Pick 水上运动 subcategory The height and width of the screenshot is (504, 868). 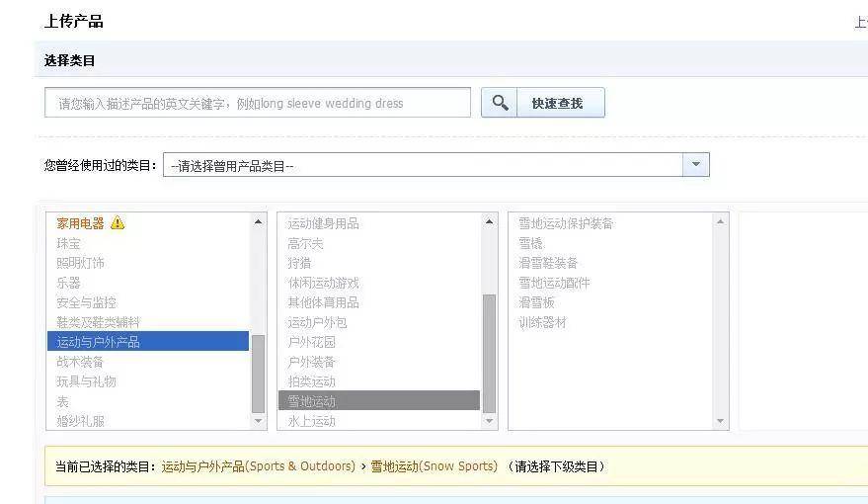click(x=311, y=421)
